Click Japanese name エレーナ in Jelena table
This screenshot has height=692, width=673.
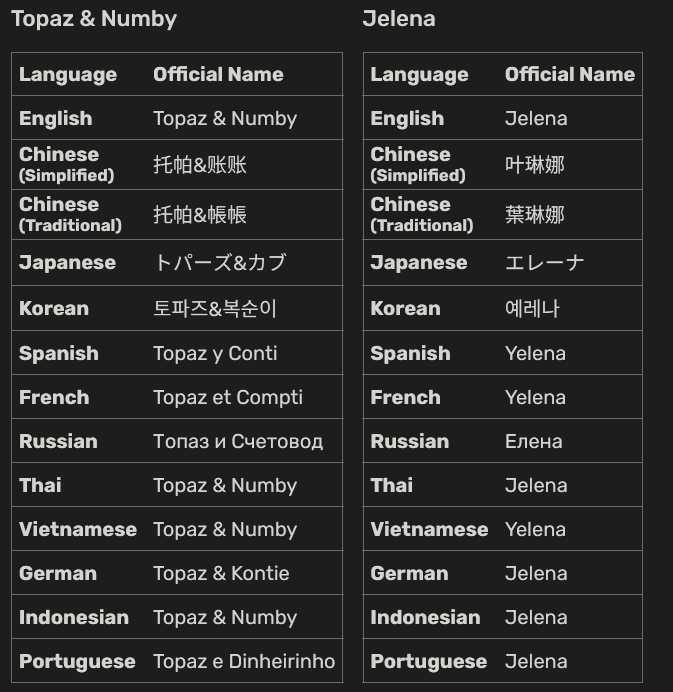[544, 263]
